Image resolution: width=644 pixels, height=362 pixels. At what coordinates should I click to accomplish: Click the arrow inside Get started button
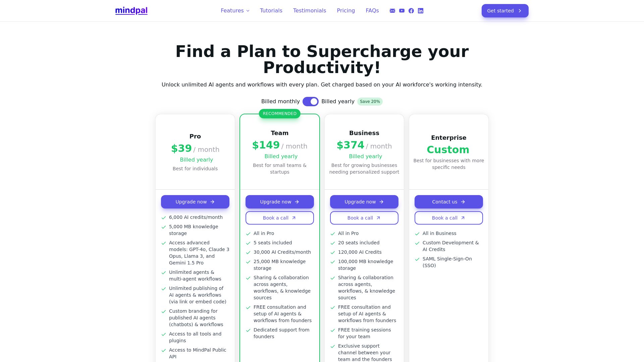point(520,10)
